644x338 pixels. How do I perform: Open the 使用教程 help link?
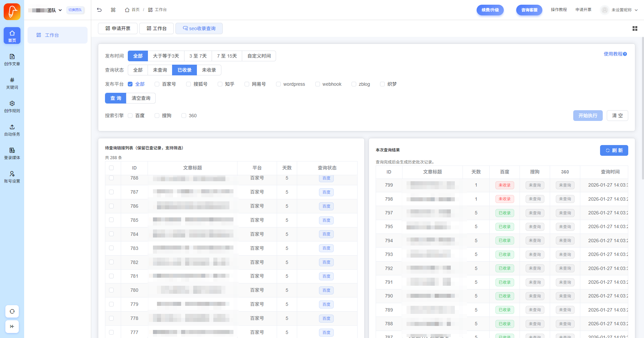coord(615,54)
